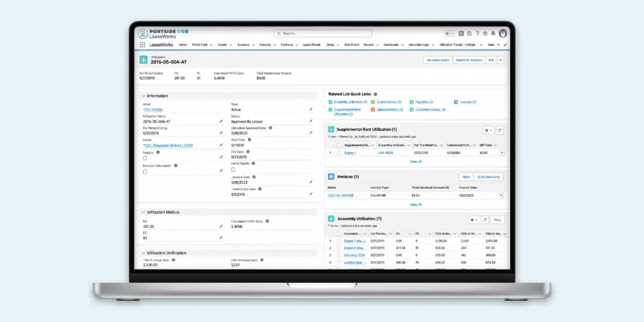Image resolution: width=644 pixels, height=322 pixels.
Task: Select all Supplemental Rent Utilization rows checkbox
Action: (x=339, y=145)
